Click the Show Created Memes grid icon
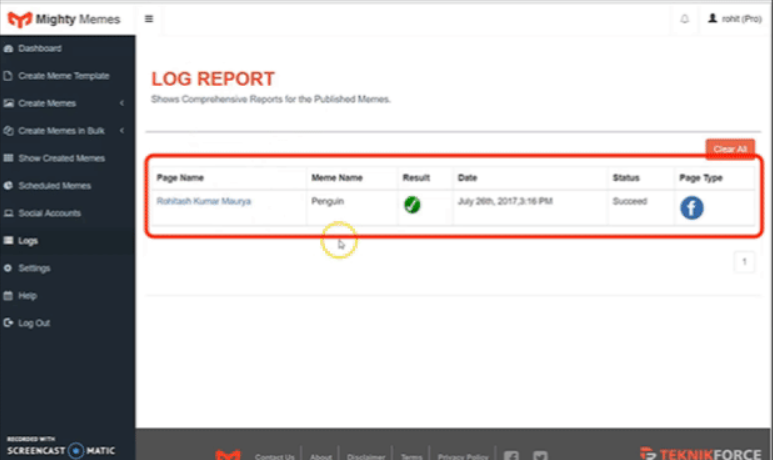This screenshot has height=460, width=773. pos(8,158)
